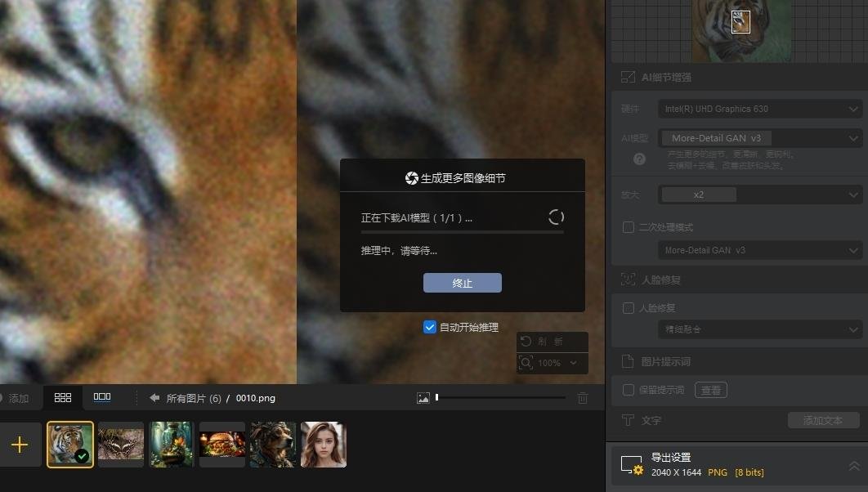Click the [8 bits] depth label
Viewport: 868px width, 492px height.
coord(749,472)
